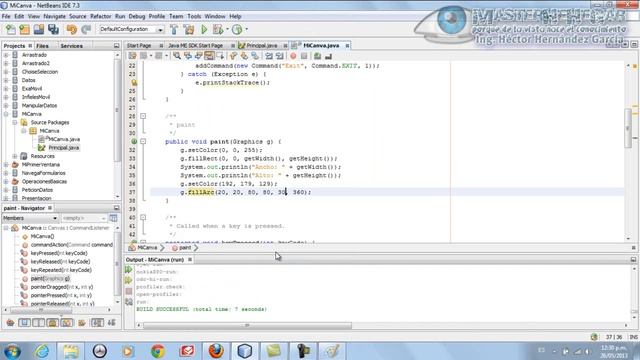Expand the ChoiseSeleccion project node
The width and height of the screenshot is (640, 360).
tap(6, 72)
